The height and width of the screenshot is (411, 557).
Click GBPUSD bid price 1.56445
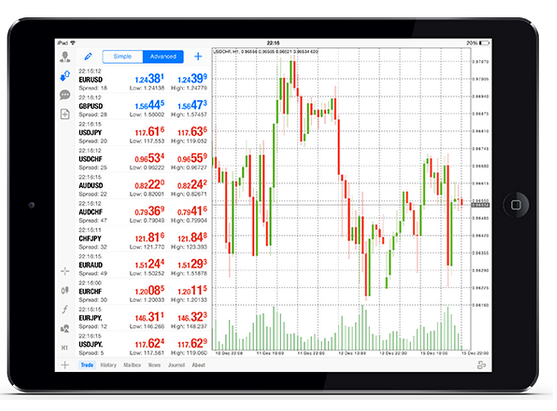(x=150, y=105)
